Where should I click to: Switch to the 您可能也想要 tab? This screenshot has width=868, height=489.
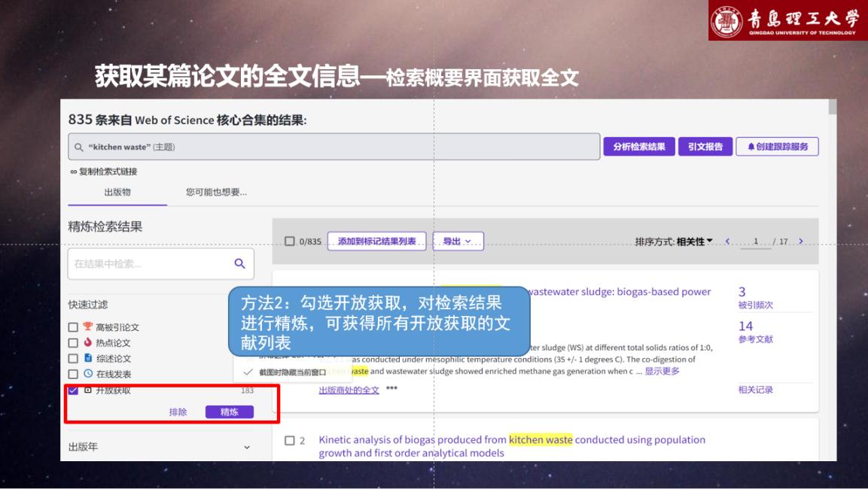[x=216, y=192]
